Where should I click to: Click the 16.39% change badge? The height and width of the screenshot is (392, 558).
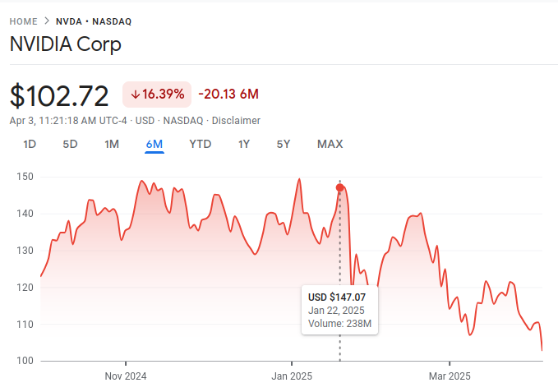point(157,95)
